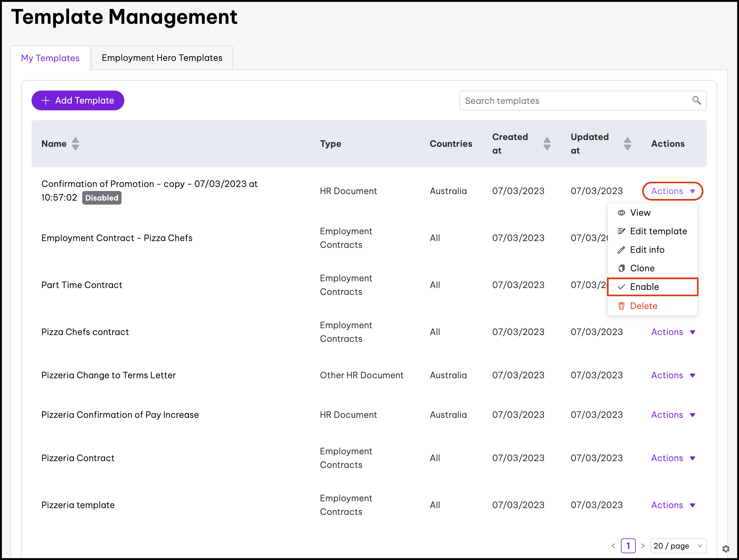
Task: Click the eye icon beside View
Action: [621, 213]
